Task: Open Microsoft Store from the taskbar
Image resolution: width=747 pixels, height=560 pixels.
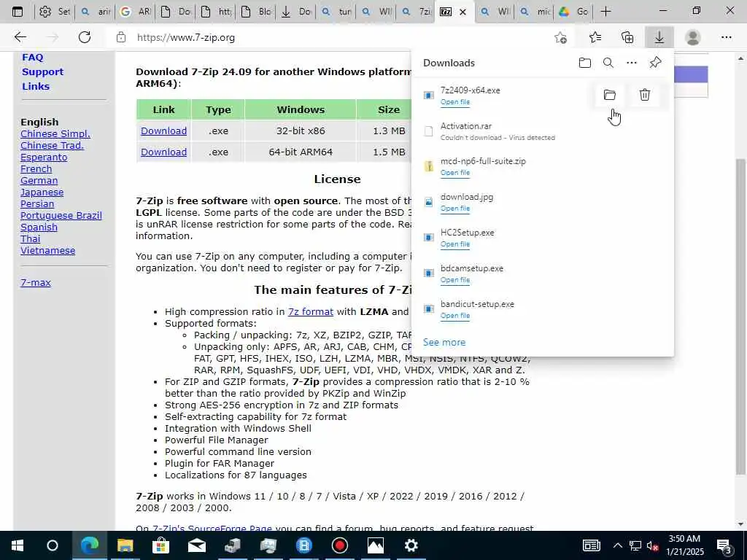Action: pos(161,545)
